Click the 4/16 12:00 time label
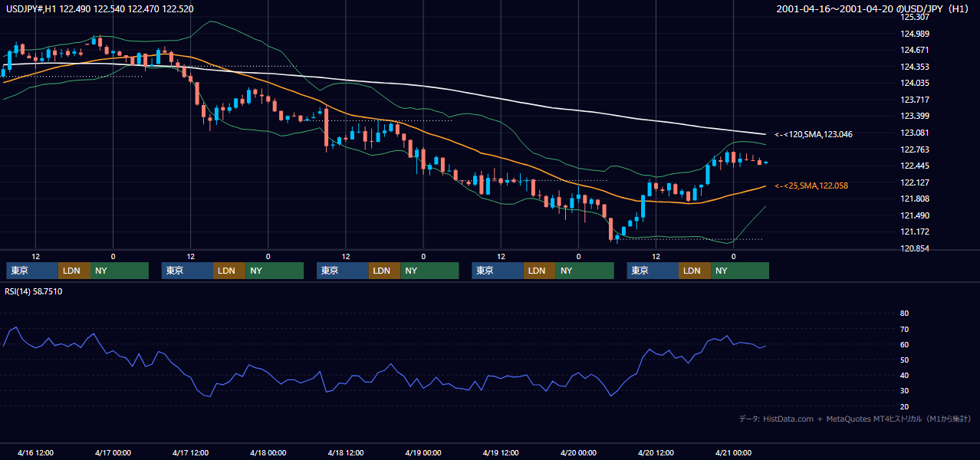 (x=35, y=452)
